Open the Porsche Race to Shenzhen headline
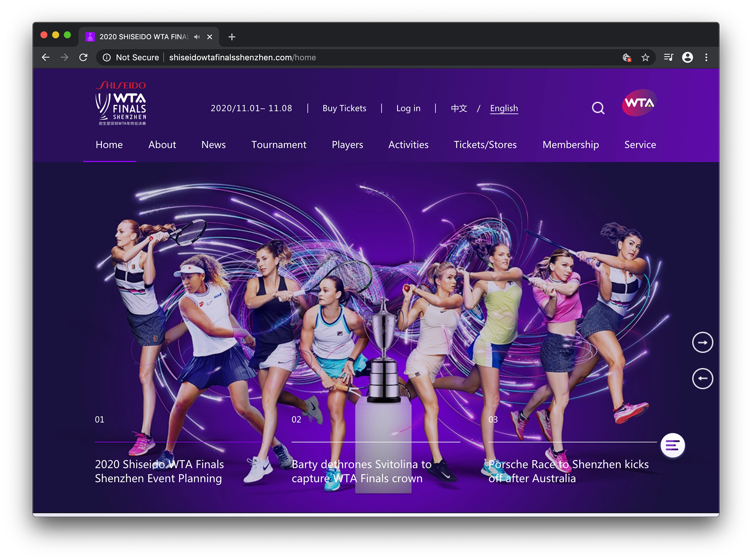The width and height of the screenshot is (752, 560). click(568, 471)
